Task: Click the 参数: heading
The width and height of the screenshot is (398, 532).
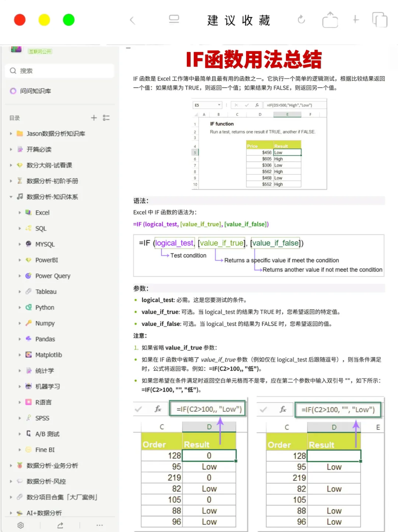Action: tap(141, 288)
